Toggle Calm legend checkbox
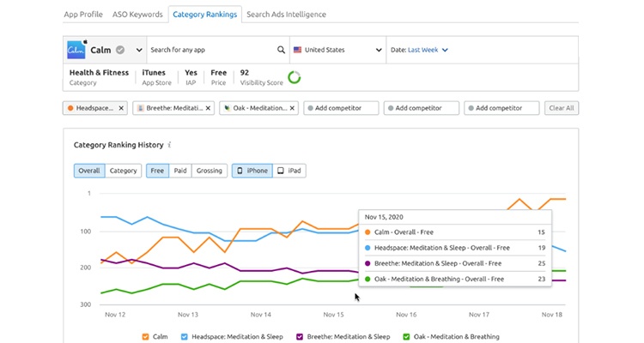This screenshot has height=343, width=644. 145,337
